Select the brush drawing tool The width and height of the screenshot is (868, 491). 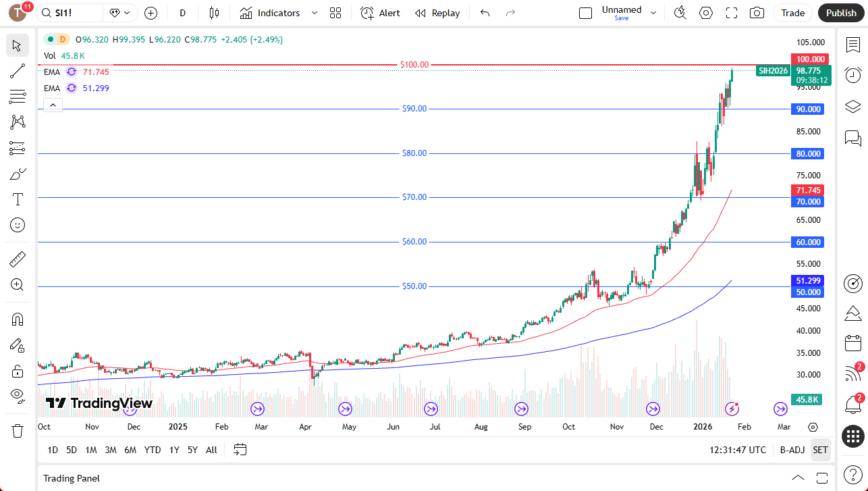[x=18, y=174]
